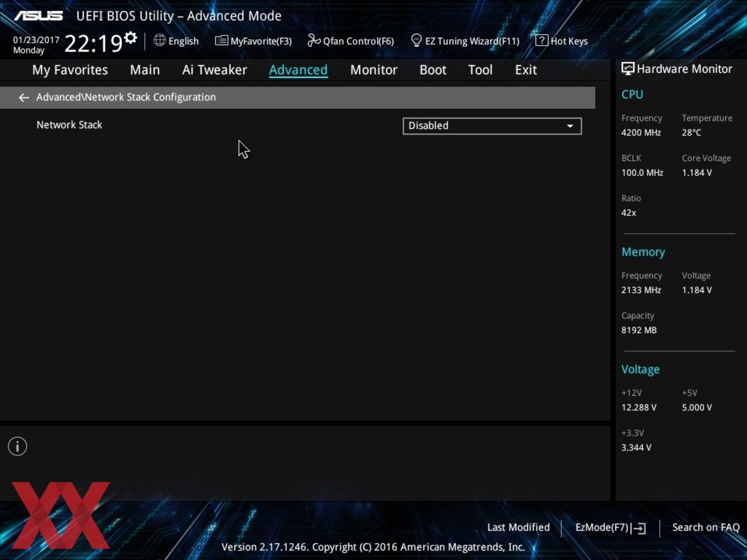Click Last Modified
747x560 pixels.
pyautogui.click(x=519, y=527)
